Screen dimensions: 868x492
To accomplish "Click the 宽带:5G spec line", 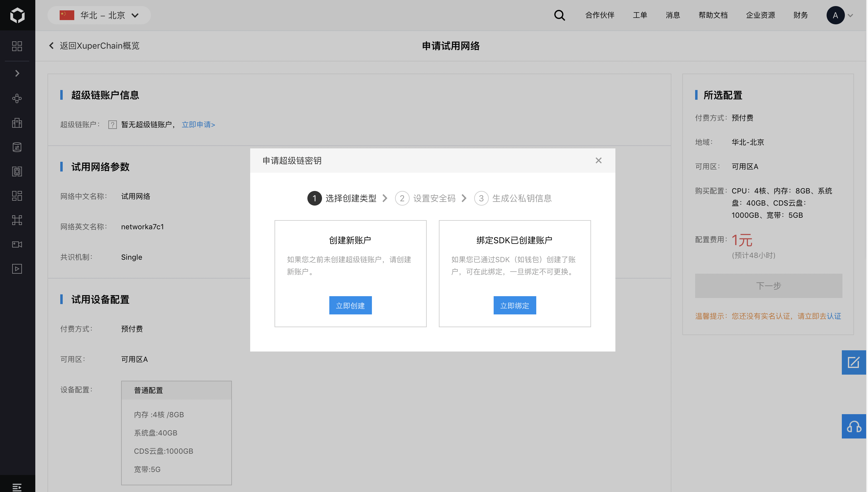I will point(147,470).
